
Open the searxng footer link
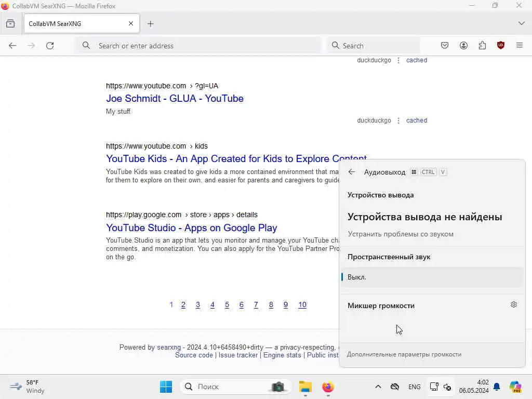tap(169, 347)
